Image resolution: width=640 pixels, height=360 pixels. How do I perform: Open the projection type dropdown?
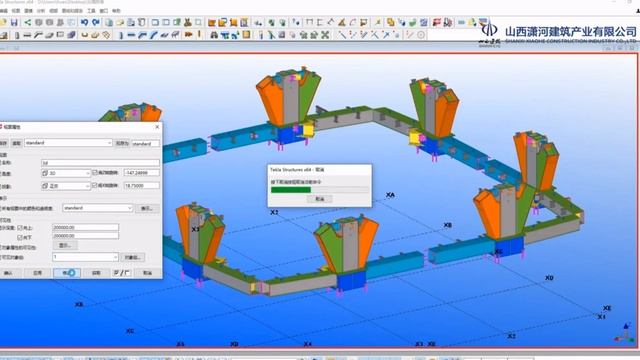coord(66,186)
